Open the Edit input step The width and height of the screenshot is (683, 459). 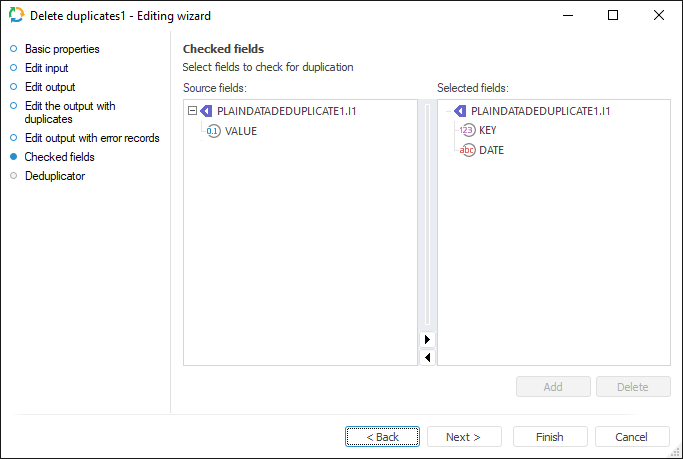47,68
